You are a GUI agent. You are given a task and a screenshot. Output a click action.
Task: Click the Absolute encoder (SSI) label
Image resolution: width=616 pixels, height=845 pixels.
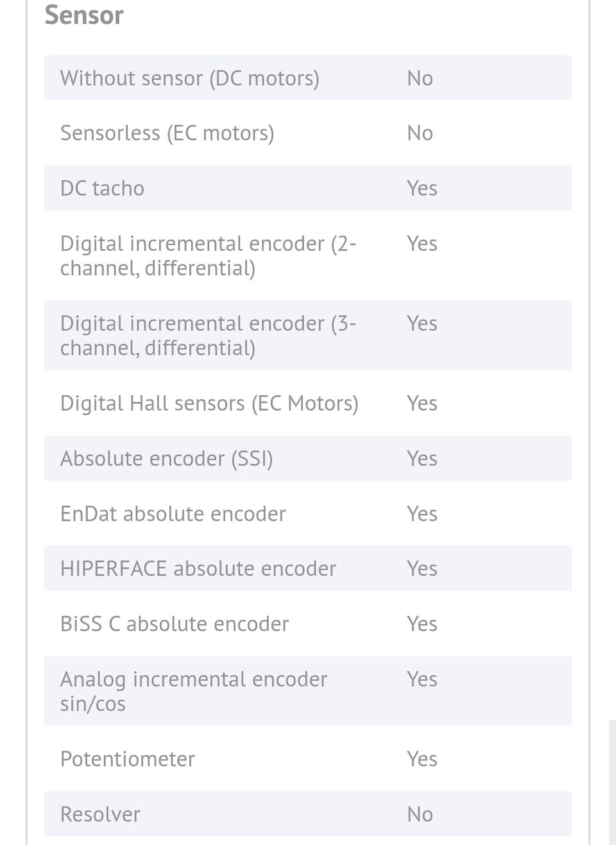click(166, 458)
